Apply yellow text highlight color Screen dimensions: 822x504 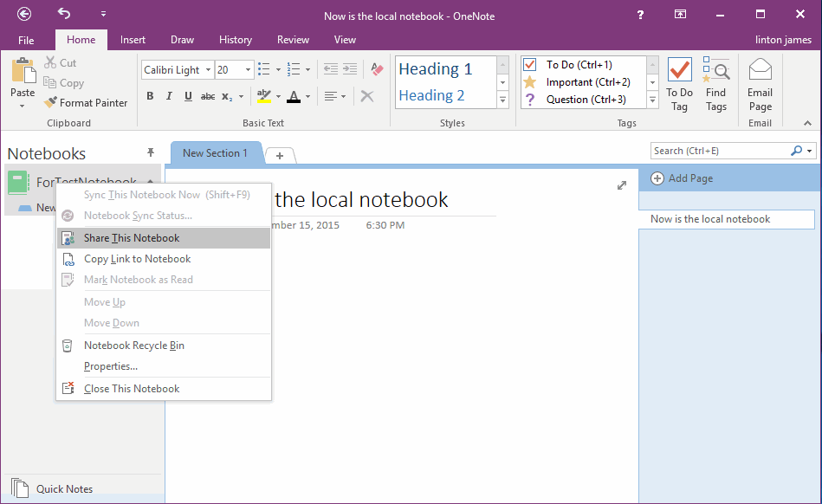pos(263,96)
